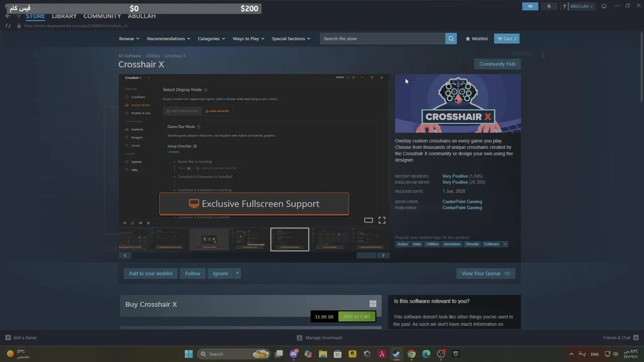Open Manage Downloads icon in bottom bar
The height and width of the screenshot is (362, 644).
(299, 338)
